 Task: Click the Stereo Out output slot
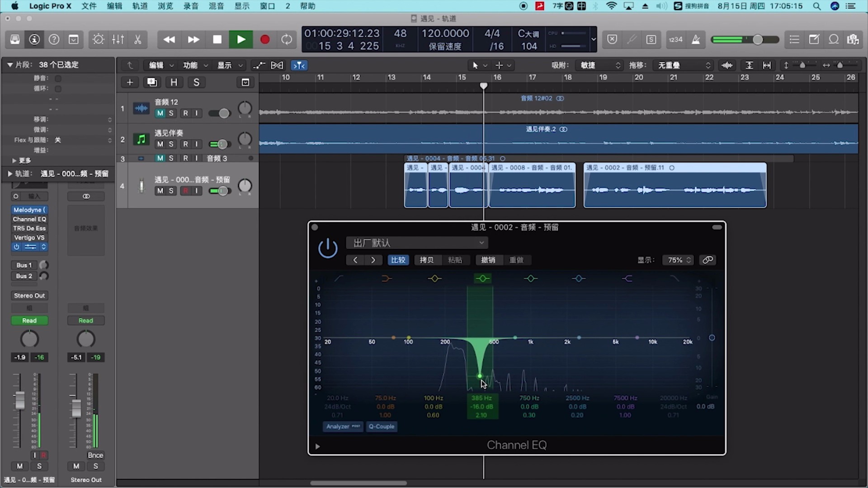tap(29, 296)
